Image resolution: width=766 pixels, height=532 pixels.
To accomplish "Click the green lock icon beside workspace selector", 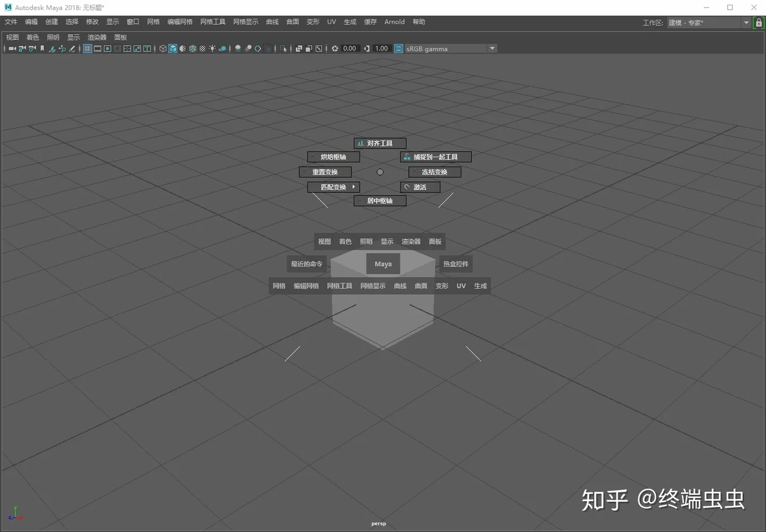I will coord(759,23).
